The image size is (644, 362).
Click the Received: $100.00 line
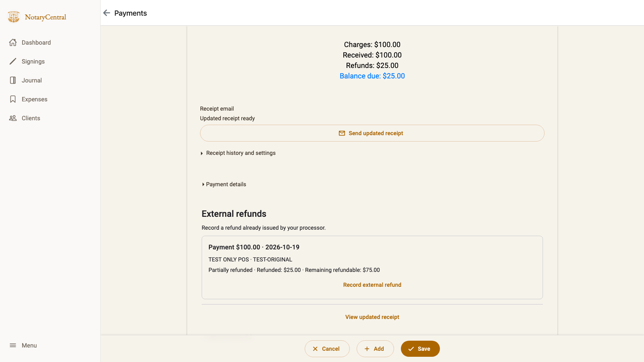(x=372, y=55)
